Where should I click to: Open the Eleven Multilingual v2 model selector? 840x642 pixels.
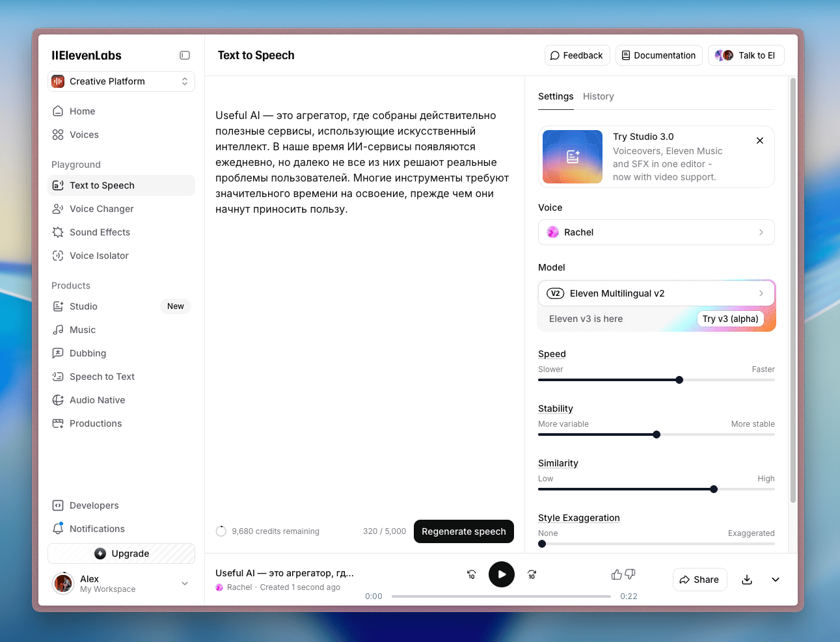656,293
